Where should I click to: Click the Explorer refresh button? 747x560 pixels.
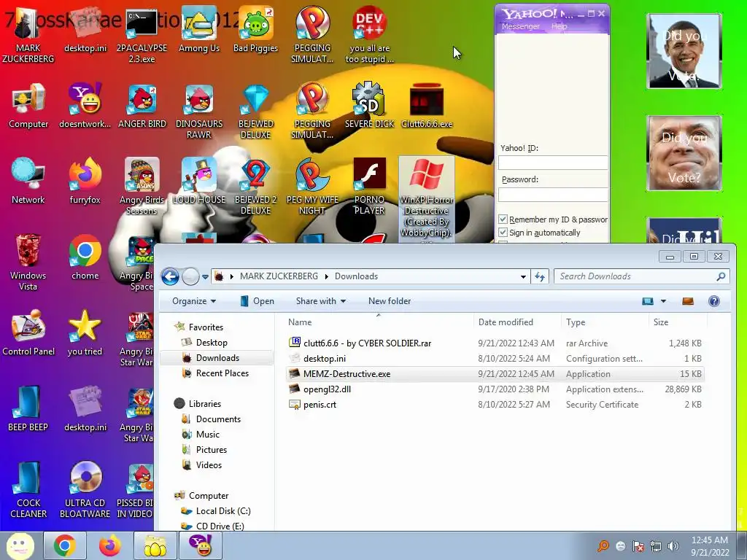coord(540,276)
